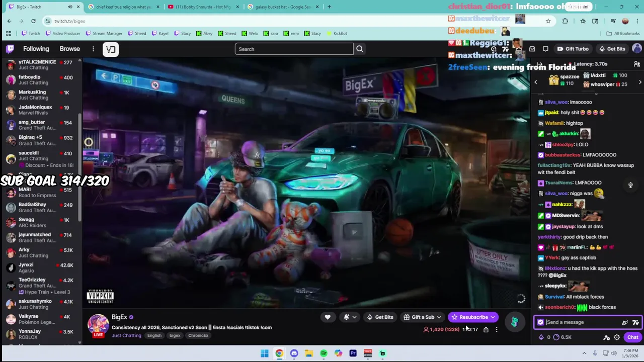Click the top-bar Get Bits button

612,49
